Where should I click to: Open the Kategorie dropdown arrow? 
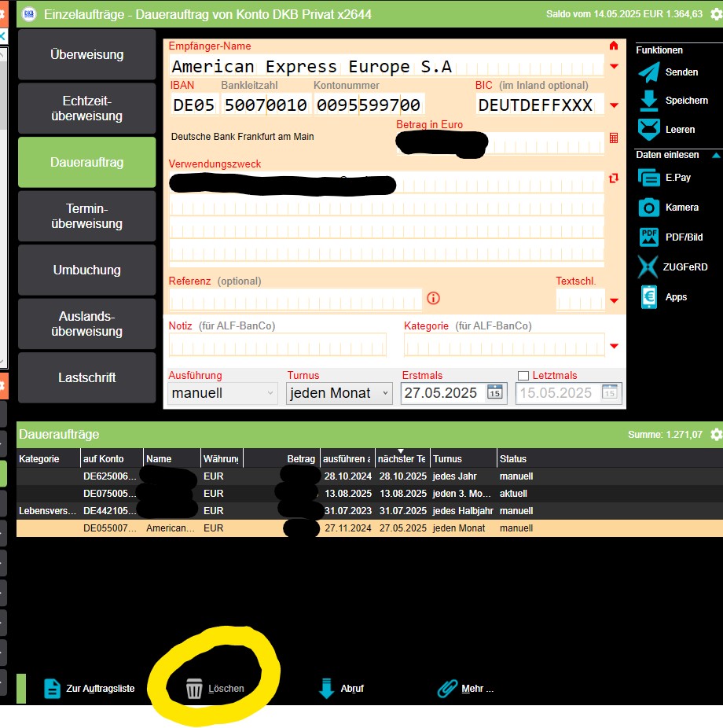pyautogui.click(x=614, y=346)
